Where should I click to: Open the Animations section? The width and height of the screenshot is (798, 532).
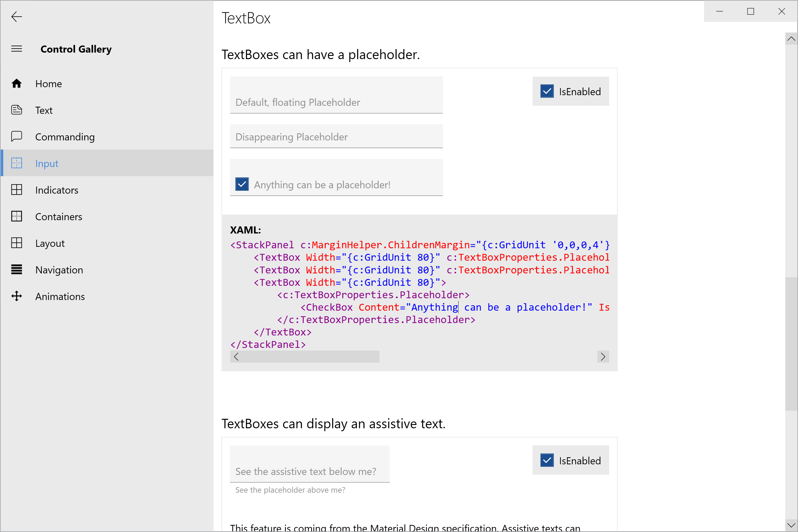(59, 296)
